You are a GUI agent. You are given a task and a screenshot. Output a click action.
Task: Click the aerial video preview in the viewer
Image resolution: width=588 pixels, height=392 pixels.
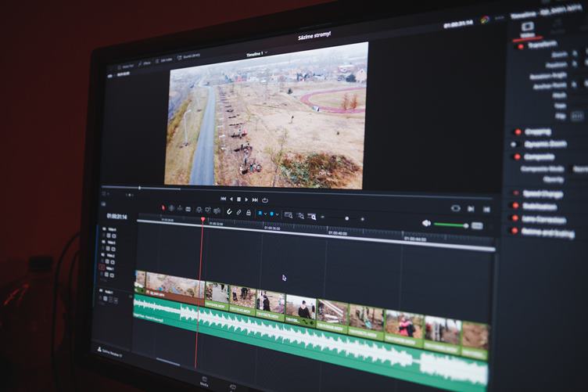(x=266, y=116)
